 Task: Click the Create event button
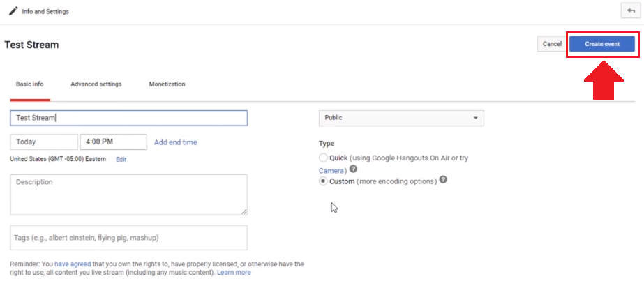click(602, 44)
